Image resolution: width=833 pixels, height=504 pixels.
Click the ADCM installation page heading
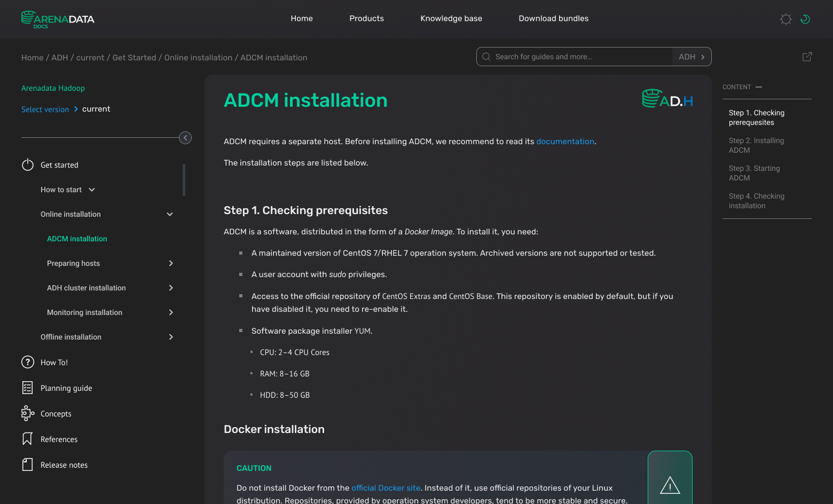point(305,100)
